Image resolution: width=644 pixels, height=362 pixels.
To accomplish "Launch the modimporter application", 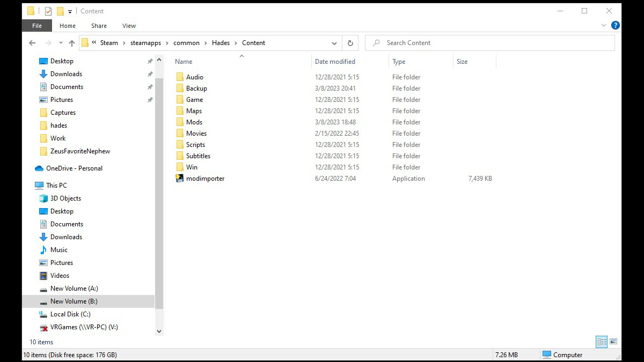I will (x=206, y=178).
